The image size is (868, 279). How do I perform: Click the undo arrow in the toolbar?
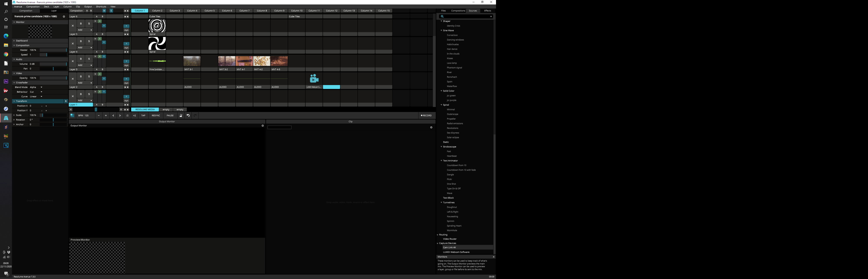click(188, 116)
